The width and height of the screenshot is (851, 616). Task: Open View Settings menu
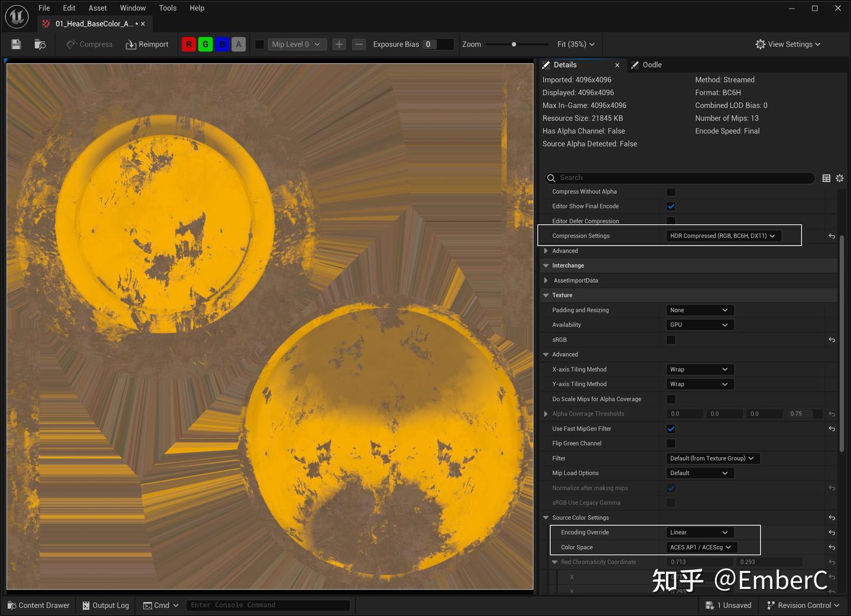click(x=788, y=44)
